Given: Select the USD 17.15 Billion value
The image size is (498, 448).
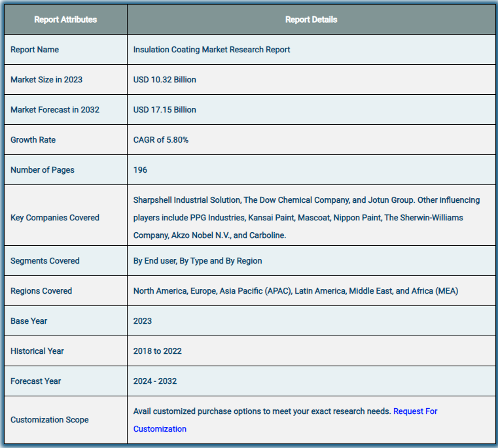Looking at the screenshot, I should pyautogui.click(x=164, y=110).
